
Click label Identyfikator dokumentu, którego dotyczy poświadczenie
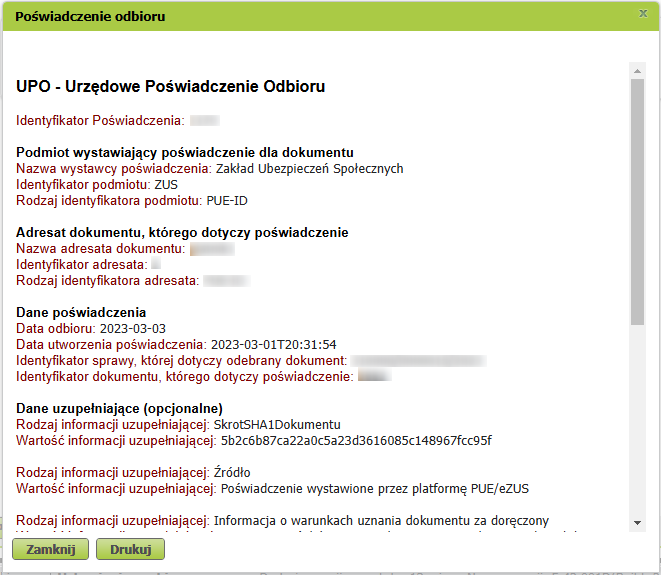pyautogui.click(x=185, y=377)
